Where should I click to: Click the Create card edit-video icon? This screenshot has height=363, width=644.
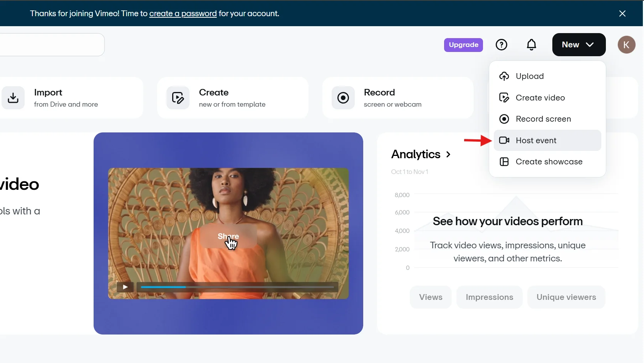(178, 98)
